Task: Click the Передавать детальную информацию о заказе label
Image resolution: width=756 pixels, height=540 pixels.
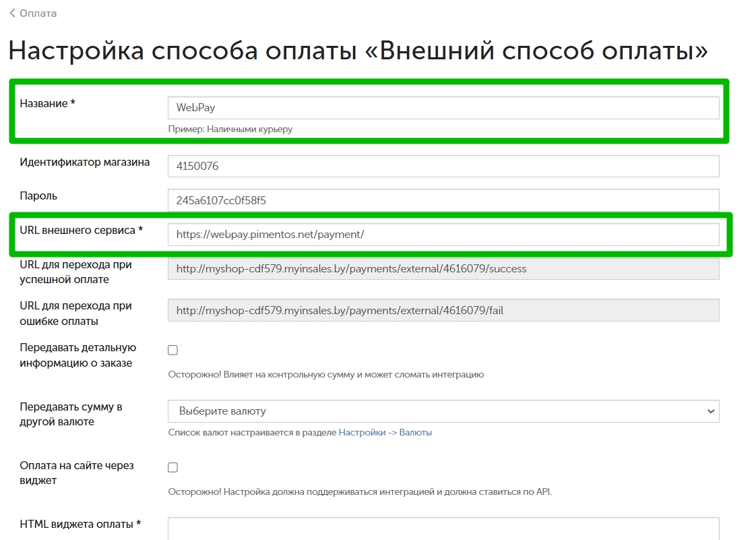Action: click(x=77, y=355)
